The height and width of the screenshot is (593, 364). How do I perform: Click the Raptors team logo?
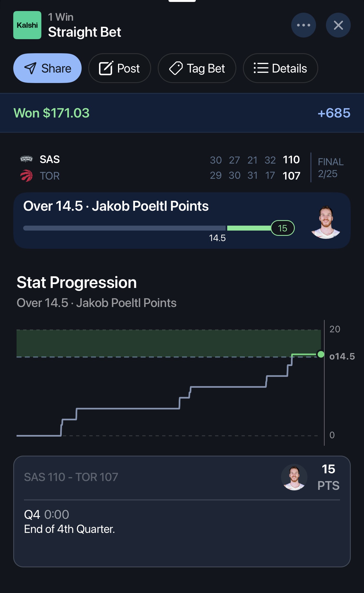(x=26, y=176)
